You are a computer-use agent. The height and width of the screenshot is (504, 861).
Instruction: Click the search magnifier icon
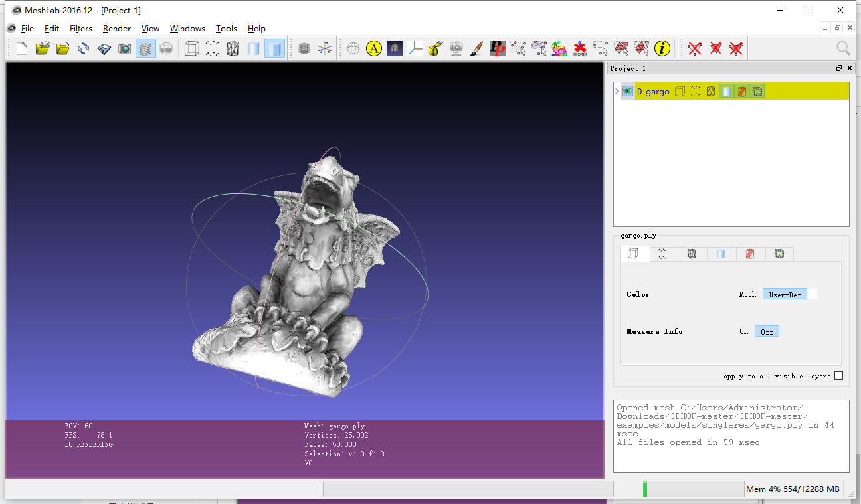[843, 48]
